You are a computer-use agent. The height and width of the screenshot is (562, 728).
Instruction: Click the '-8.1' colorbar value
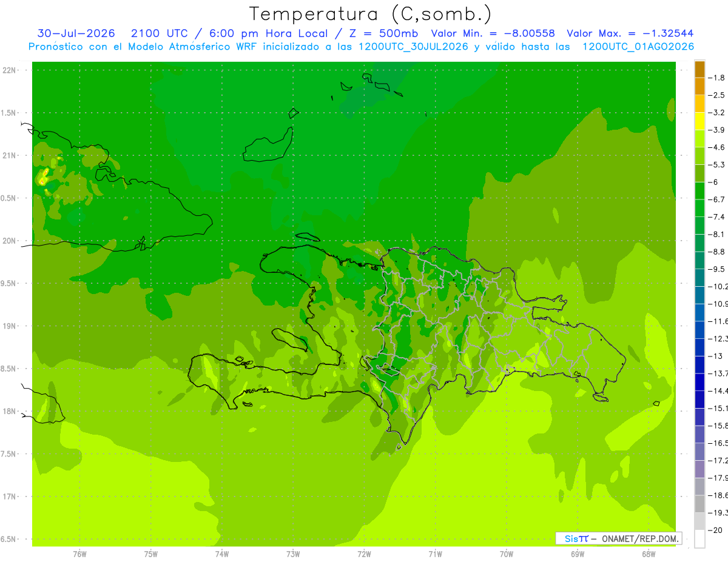[x=716, y=234]
